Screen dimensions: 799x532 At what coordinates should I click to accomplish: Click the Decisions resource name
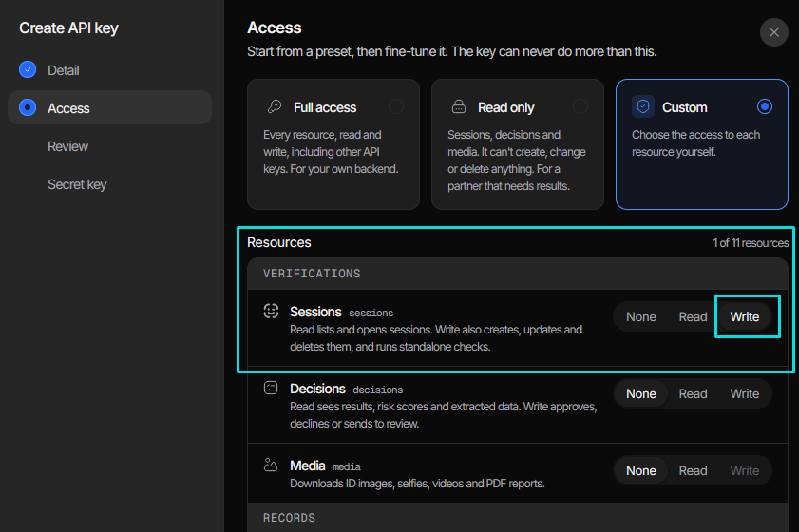coord(317,389)
